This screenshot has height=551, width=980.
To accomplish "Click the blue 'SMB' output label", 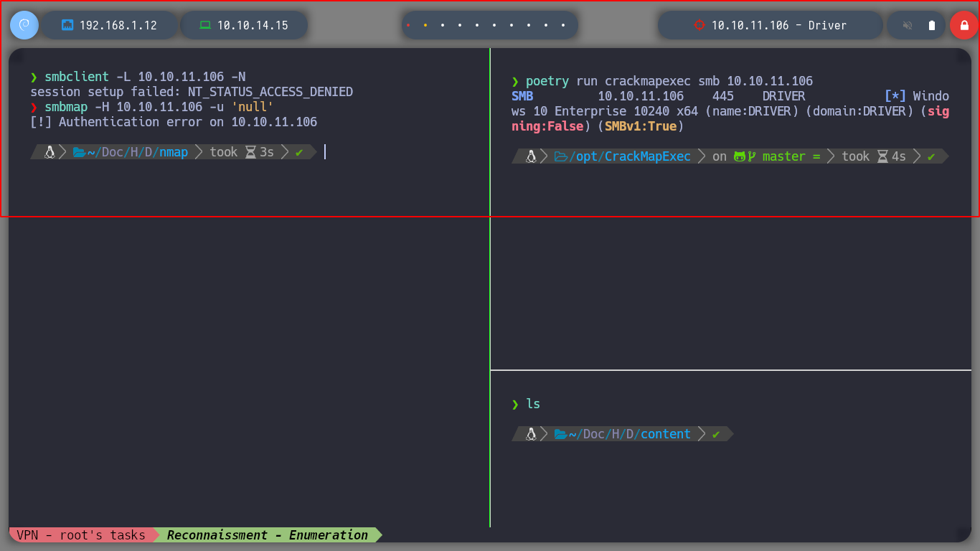I will tap(522, 96).
